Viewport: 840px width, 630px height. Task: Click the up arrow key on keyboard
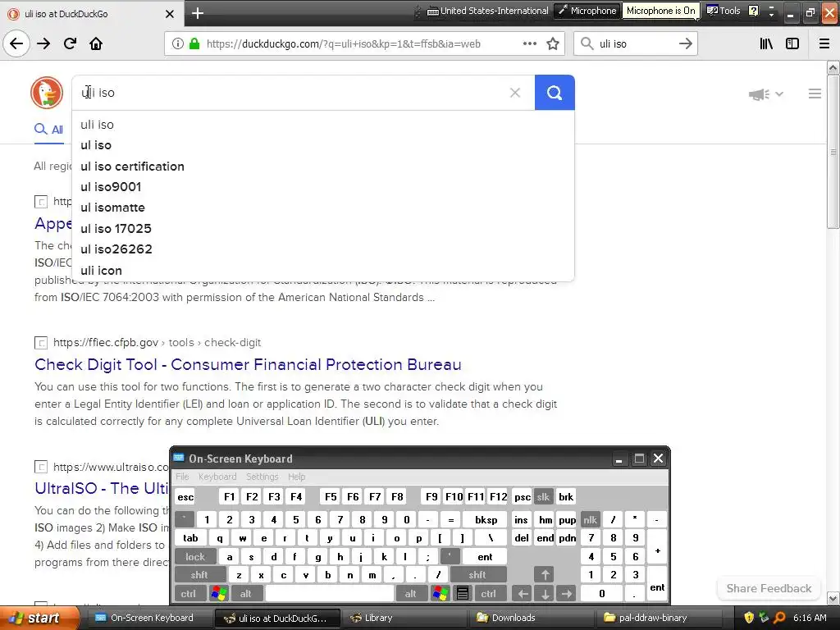pos(545,575)
